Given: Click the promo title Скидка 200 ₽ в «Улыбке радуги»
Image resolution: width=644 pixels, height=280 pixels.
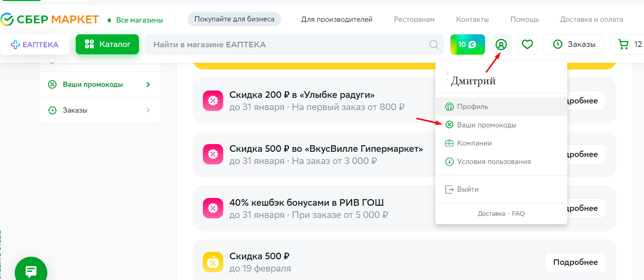Looking at the screenshot, I should 302,95.
